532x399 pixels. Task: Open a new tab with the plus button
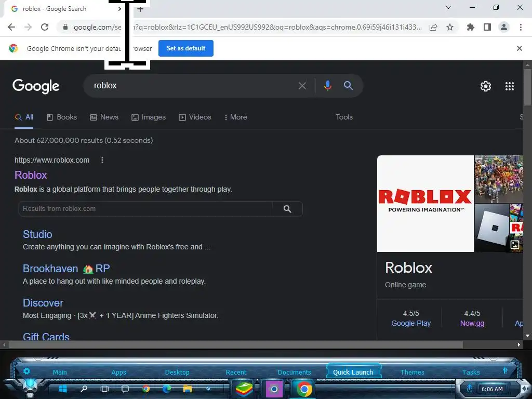140,9
